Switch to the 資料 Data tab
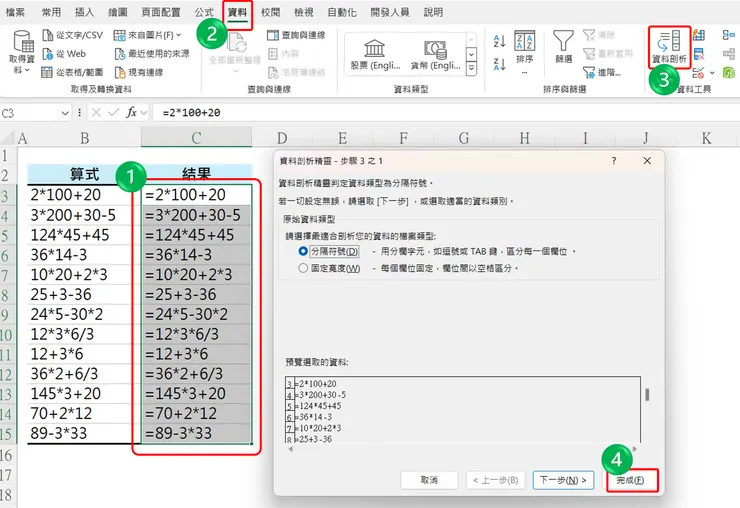The height and width of the screenshot is (508, 740). [237, 13]
